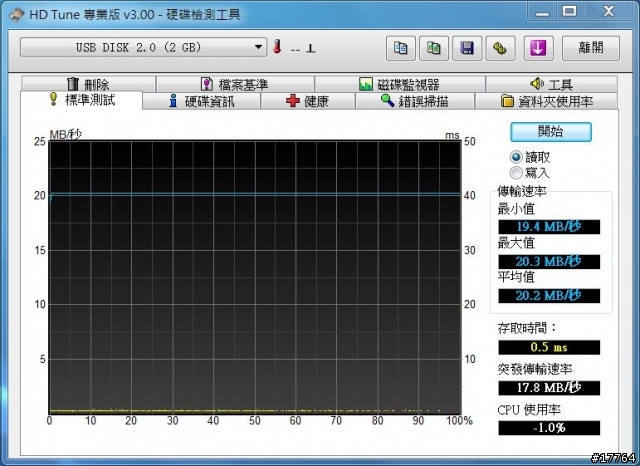This screenshot has height=466, width=640.
Task: Open the options wrench icon
Action: [x=500, y=48]
